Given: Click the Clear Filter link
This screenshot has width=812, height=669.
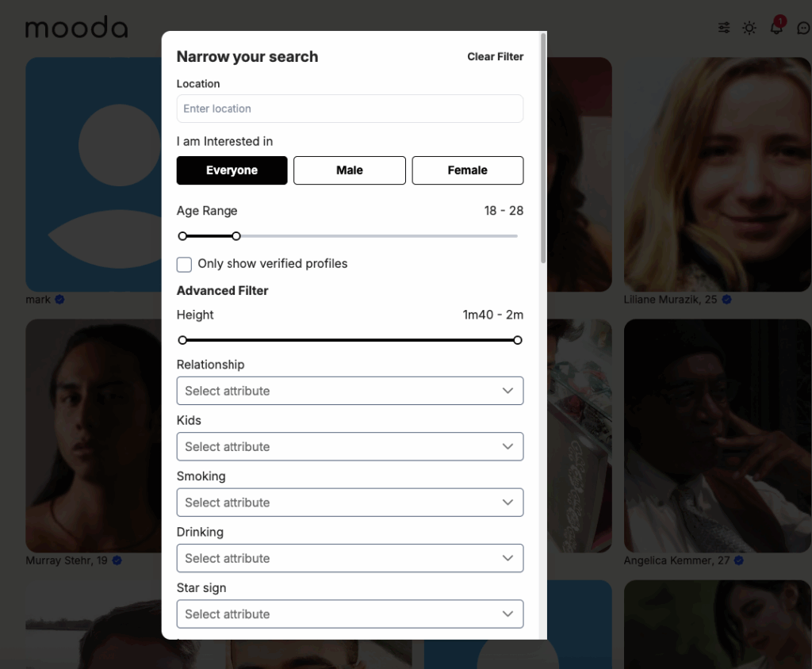Looking at the screenshot, I should coord(495,57).
